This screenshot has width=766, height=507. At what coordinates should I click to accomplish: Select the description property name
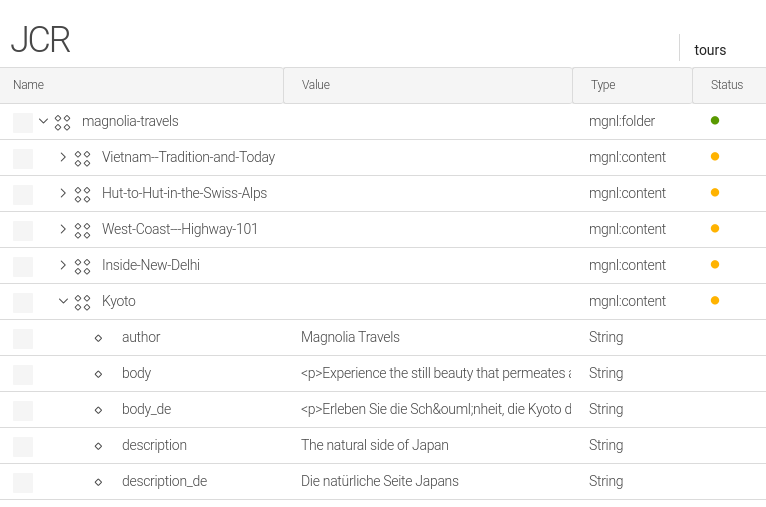154,445
